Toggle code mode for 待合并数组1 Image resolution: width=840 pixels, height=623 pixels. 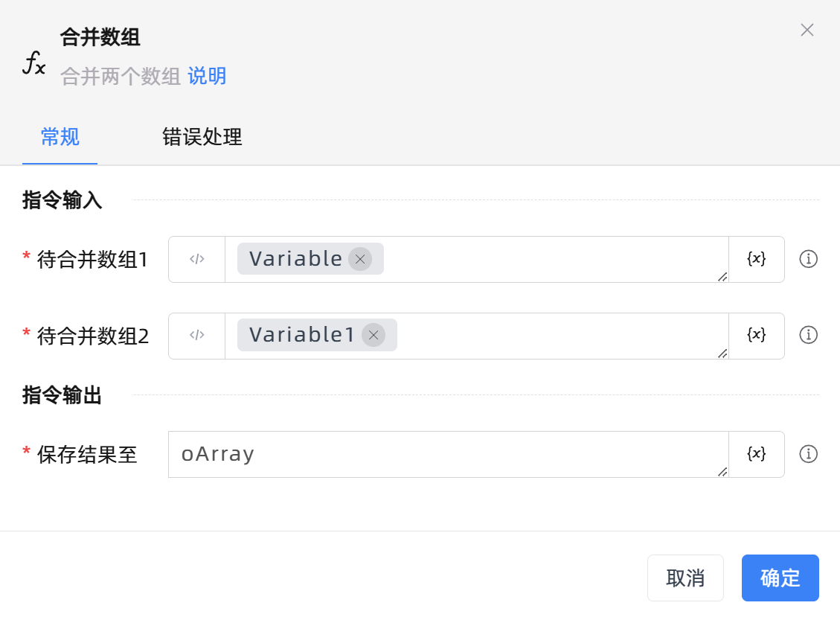pyautogui.click(x=196, y=260)
